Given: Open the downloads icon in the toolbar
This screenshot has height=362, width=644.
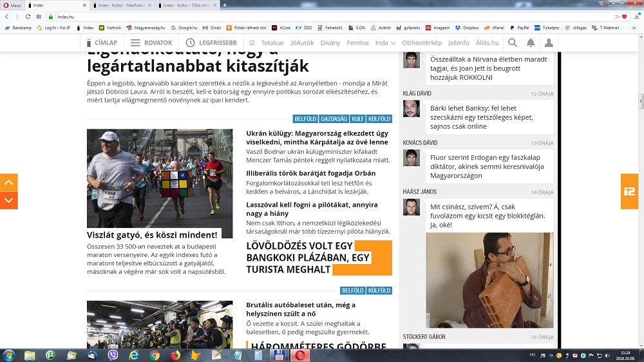Looking at the screenshot, I should click(x=637, y=17).
